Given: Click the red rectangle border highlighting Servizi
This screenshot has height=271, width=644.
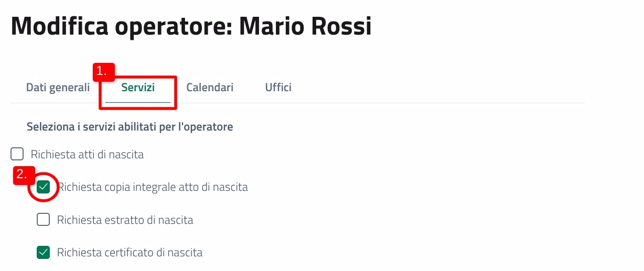Looking at the screenshot, I should pos(176,94).
